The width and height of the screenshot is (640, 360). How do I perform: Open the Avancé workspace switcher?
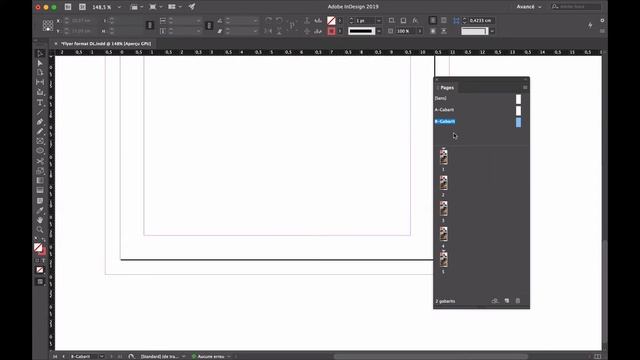(529, 7)
